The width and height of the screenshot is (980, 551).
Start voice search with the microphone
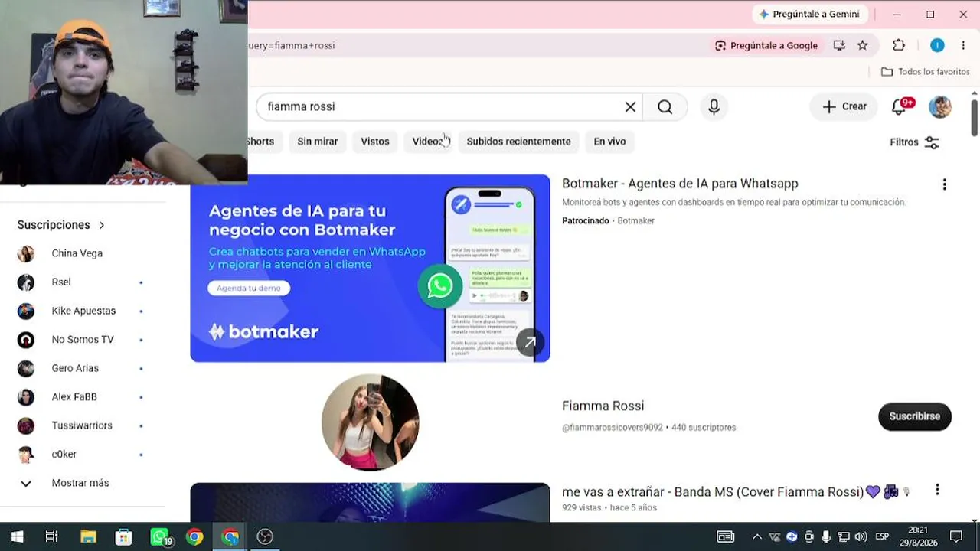[714, 107]
